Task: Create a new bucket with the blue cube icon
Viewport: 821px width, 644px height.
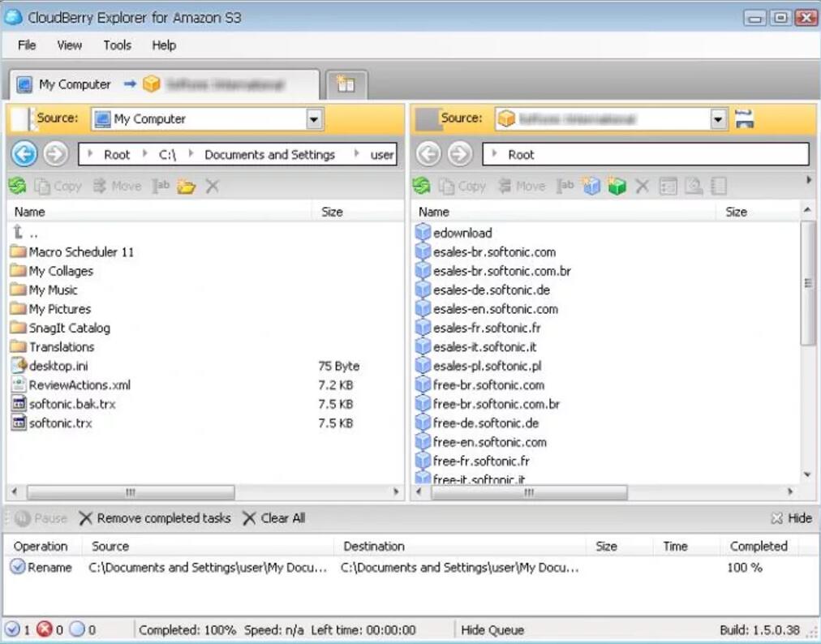Action: pos(591,187)
